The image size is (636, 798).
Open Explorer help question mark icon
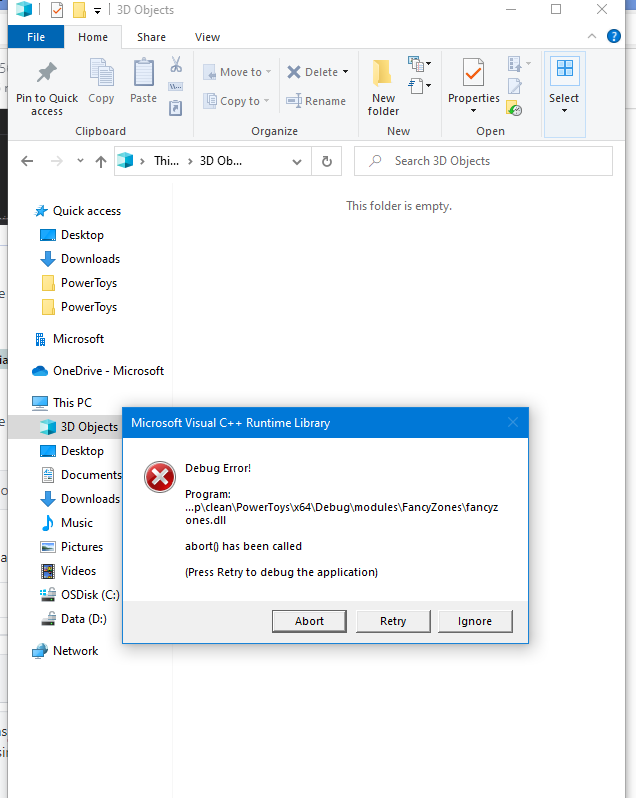(x=614, y=36)
